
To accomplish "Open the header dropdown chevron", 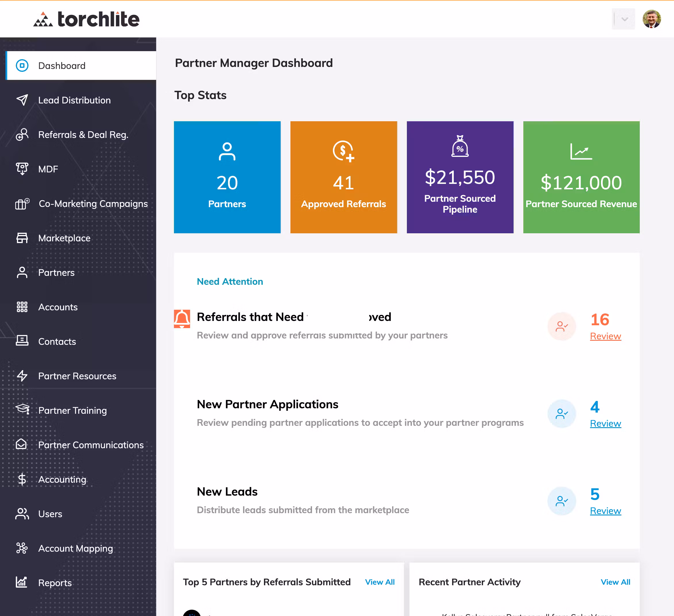I will [624, 19].
